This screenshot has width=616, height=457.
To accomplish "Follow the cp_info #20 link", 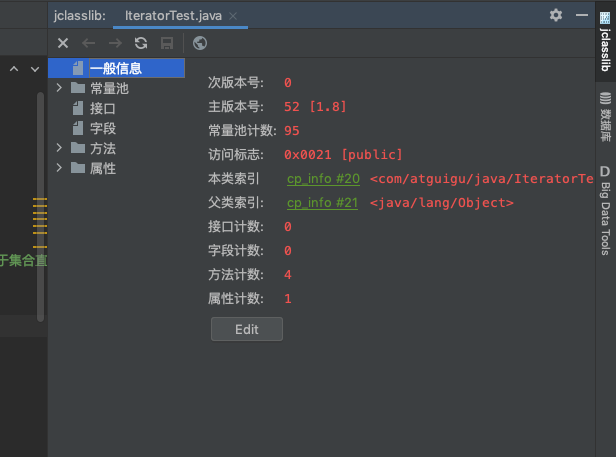I will click(x=323, y=179).
